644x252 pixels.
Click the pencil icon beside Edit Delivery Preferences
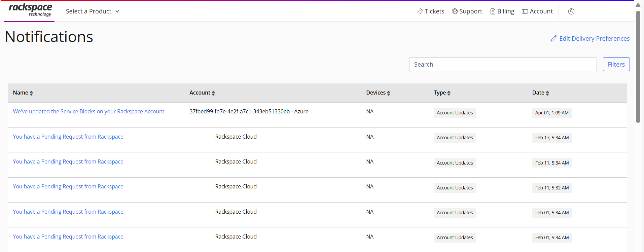(554, 39)
